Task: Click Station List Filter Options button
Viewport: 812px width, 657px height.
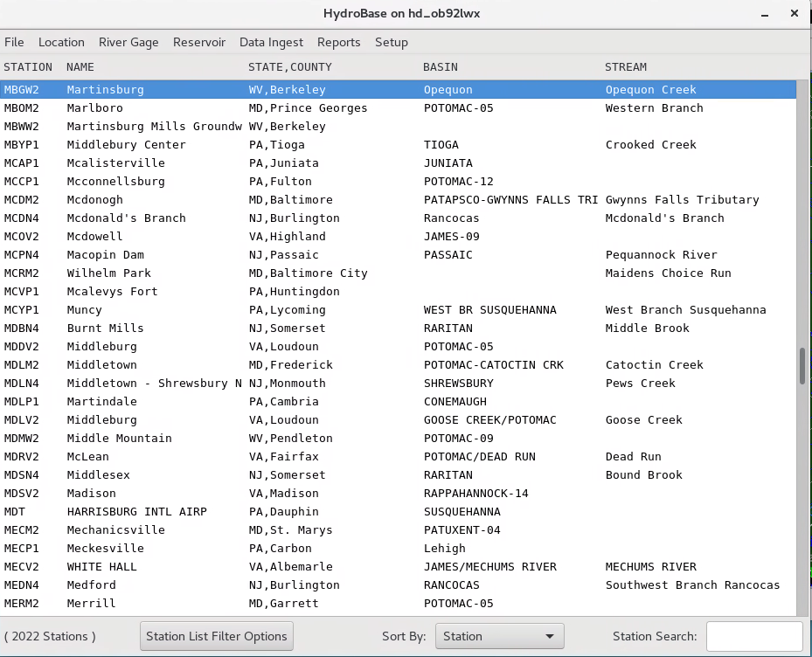Action: (217, 636)
